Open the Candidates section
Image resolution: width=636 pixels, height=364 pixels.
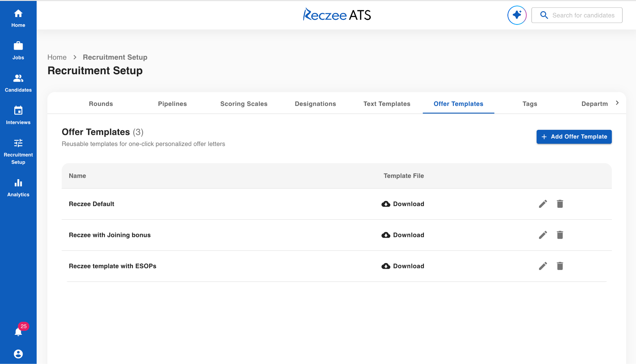pyautogui.click(x=18, y=83)
